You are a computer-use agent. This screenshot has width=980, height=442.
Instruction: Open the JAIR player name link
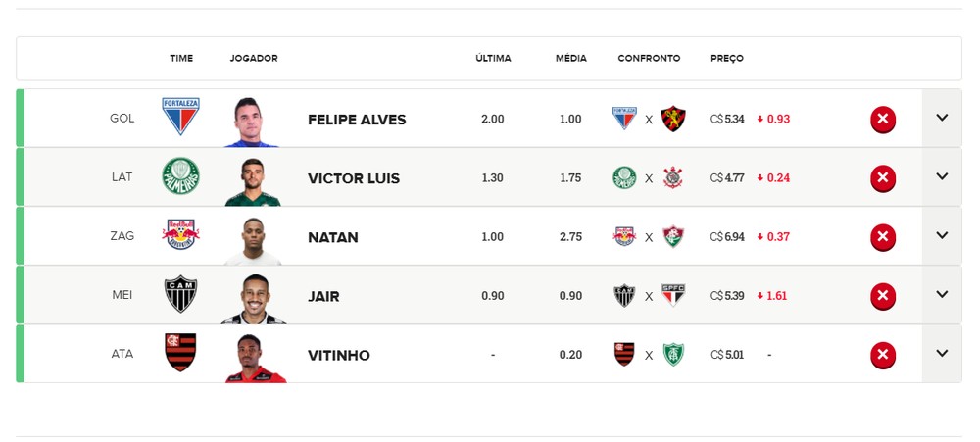coord(323,296)
